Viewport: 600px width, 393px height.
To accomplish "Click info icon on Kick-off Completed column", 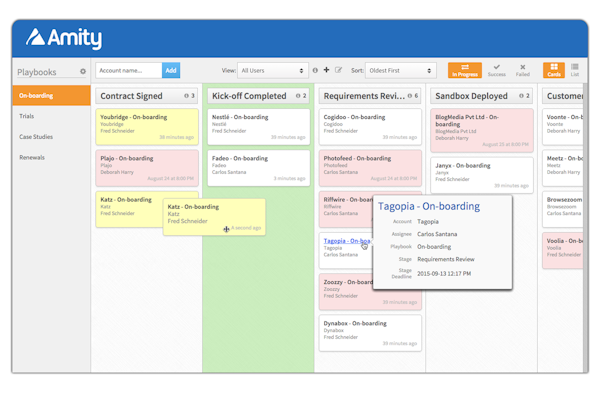I will [298, 96].
